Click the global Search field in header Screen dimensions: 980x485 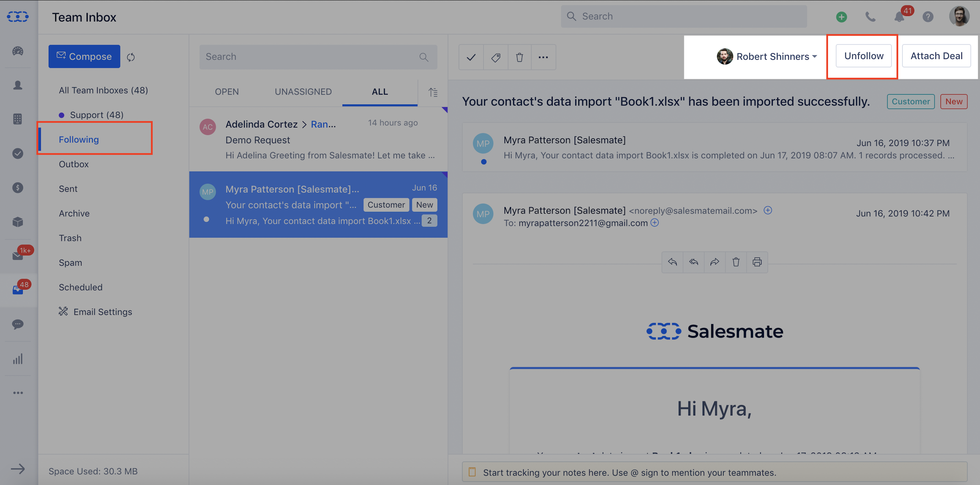[x=684, y=16]
